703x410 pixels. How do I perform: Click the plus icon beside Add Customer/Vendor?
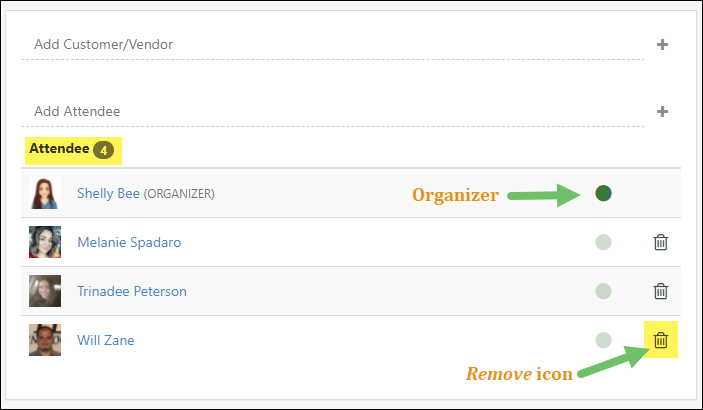(662, 44)
